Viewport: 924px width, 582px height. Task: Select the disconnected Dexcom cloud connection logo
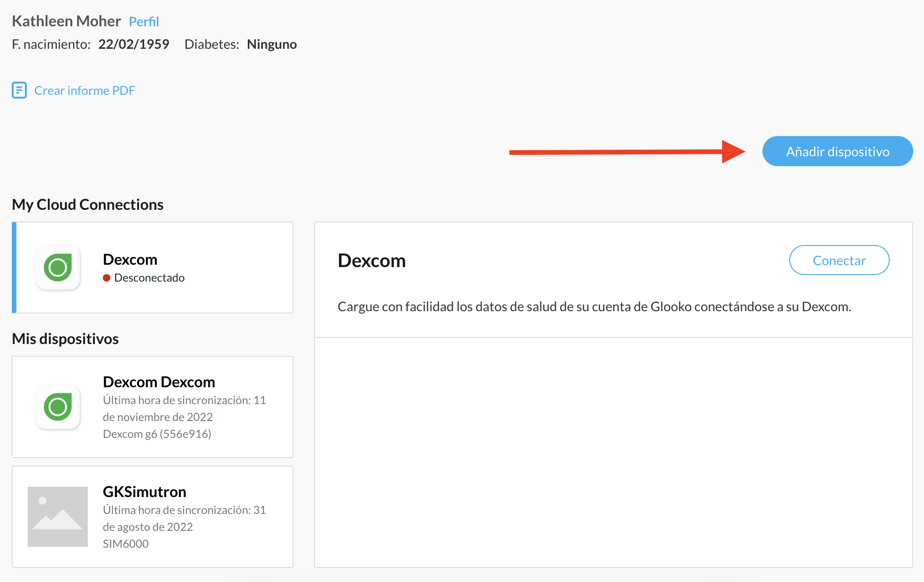tap(58, 268)
